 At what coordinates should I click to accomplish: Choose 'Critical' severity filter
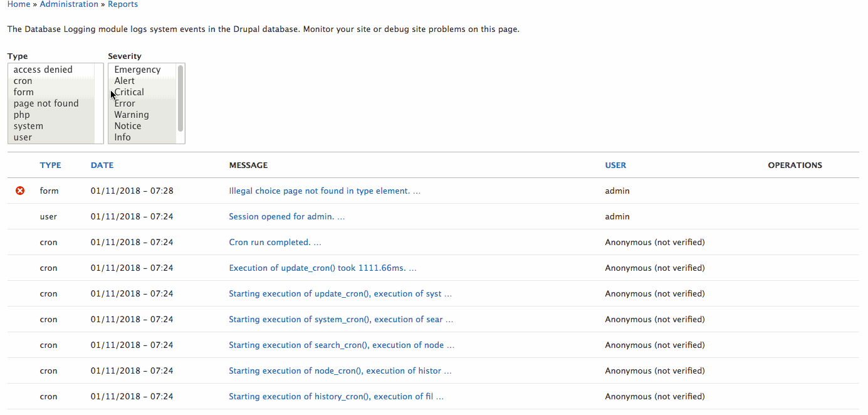click(x=130, y=92)
